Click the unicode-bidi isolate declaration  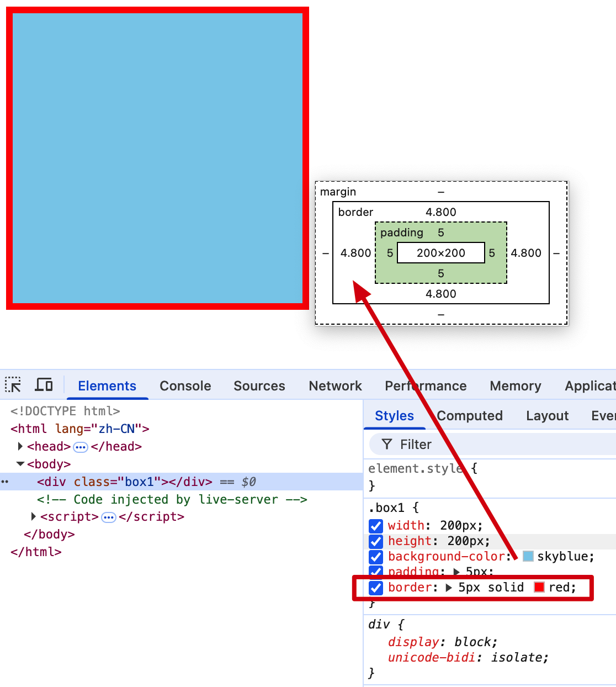pyautogui.click(x=468, y=657)
